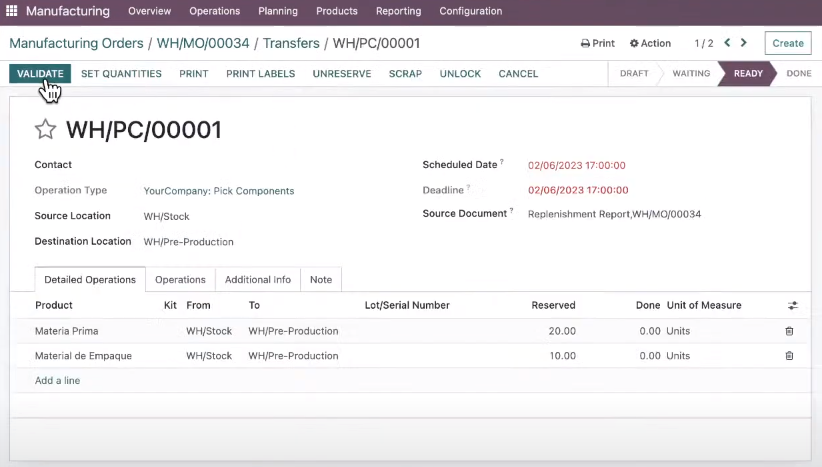822x467 pixels.
Task: Select the Material de Empaque product cell
Action: 83,356
